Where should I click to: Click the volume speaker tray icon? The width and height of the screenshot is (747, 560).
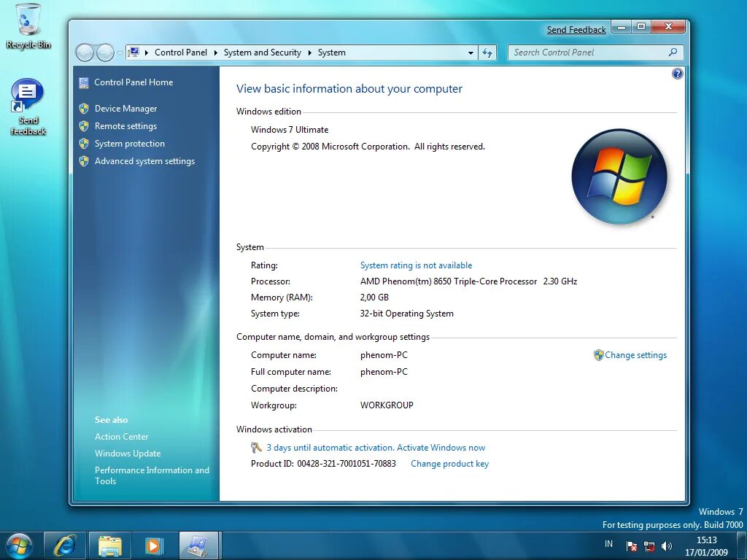tap(667, 545)
